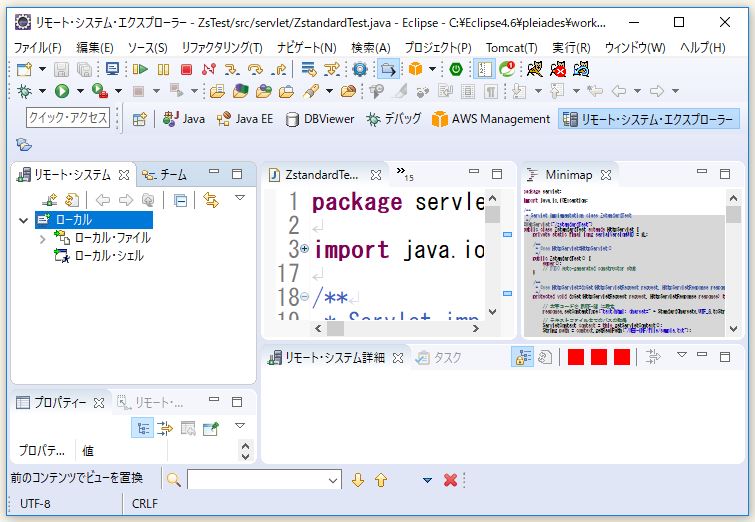This screenshot has height=522, width=755.
Task: Toggle Show Categories in Properties view
Action: [143, 428]
